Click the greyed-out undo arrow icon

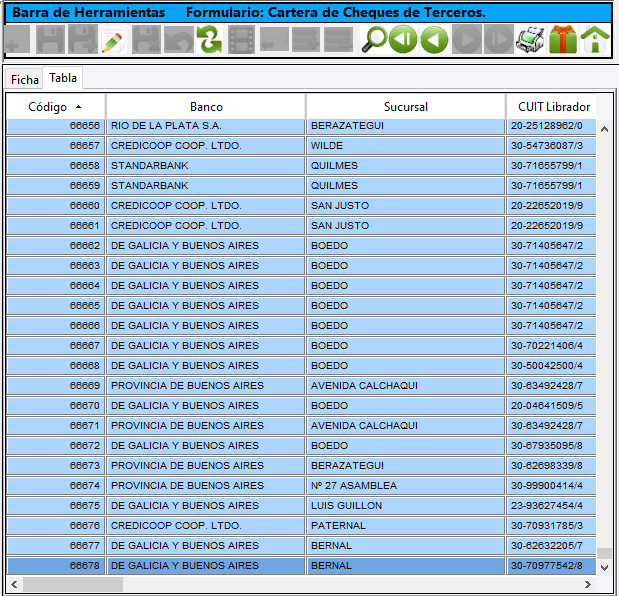(178, 39)
